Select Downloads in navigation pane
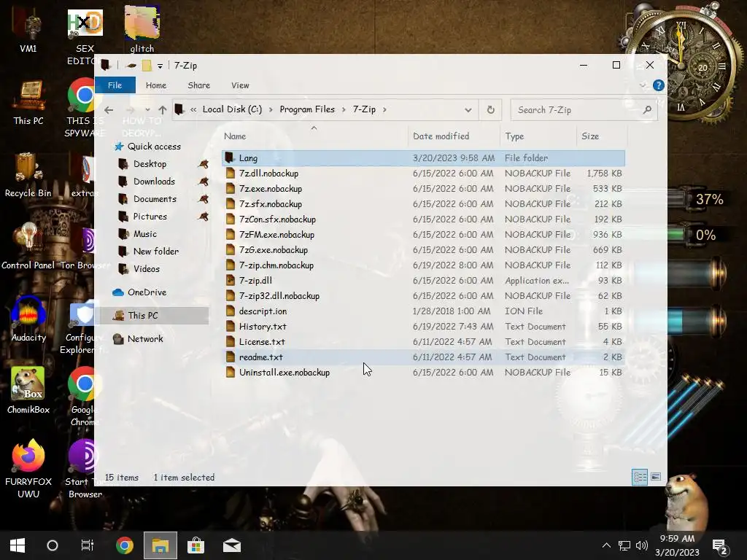This screenshot has width=747, height=560. 154,182
